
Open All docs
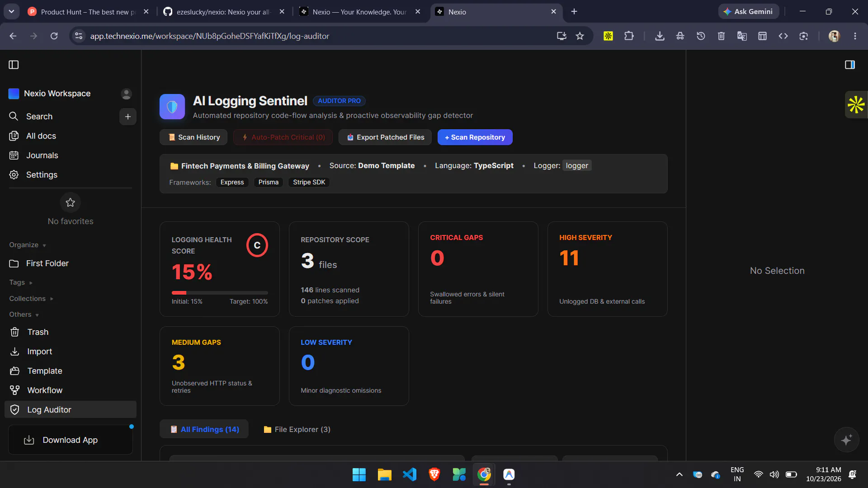pyautogui.click(x=41, y=136)
